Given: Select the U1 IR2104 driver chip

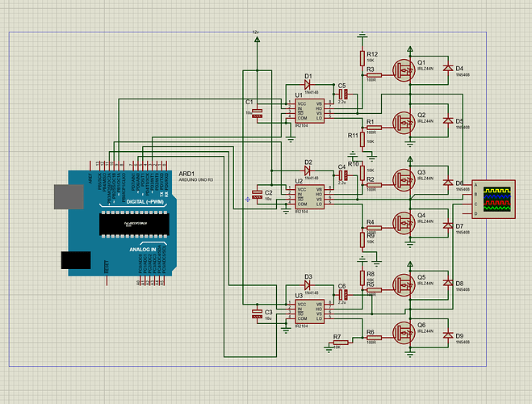Looking at the screenshot, I should click(310, 112).
